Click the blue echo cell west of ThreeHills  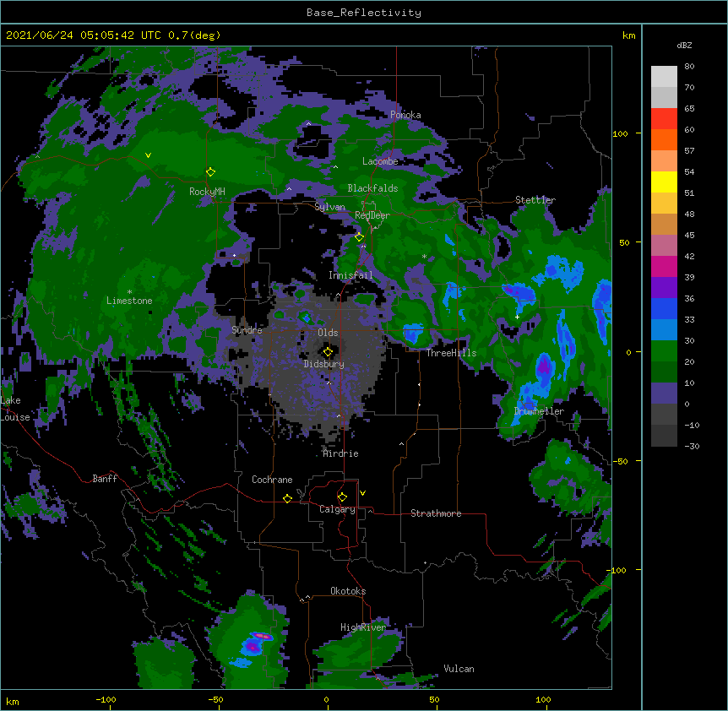412,334
